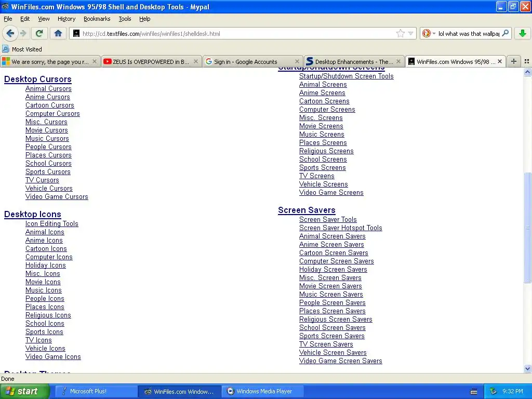Close the Desktop Enhancements tab

click(398, 61)
